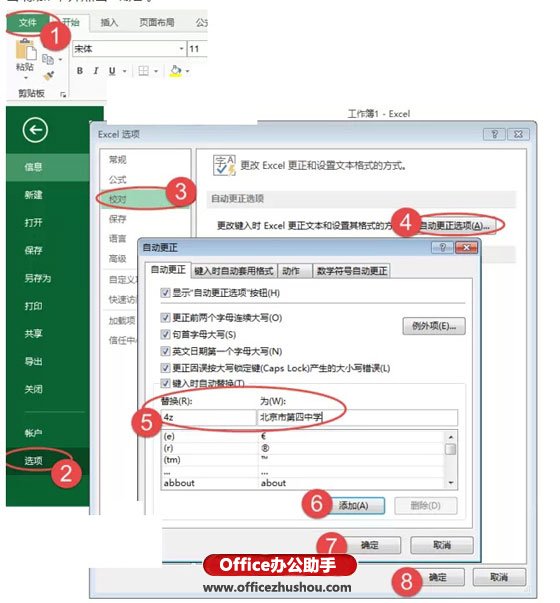Viewport: 560px width, 603px height.
Task: Click 确定 in the 自动更正 dialog
Action: [370, 545]
